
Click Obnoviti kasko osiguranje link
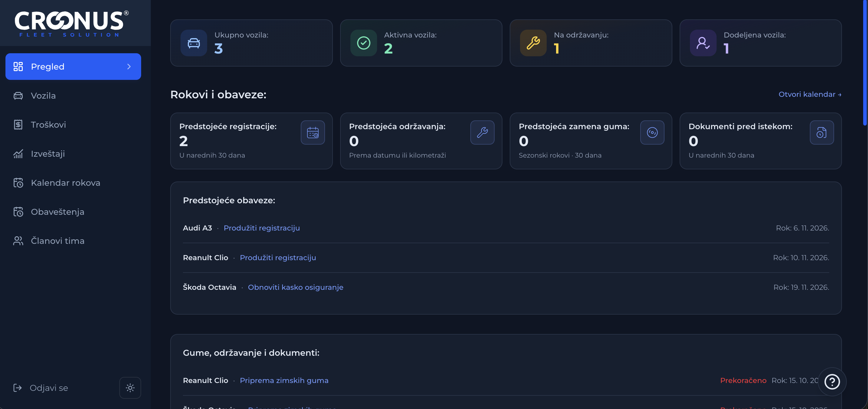click(296, 287)
